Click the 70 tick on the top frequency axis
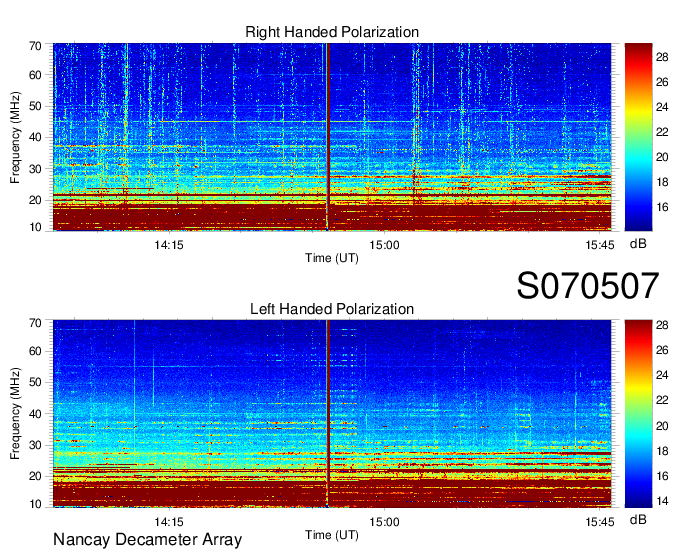Screen dimensions: 680x552 pos(35,46)
